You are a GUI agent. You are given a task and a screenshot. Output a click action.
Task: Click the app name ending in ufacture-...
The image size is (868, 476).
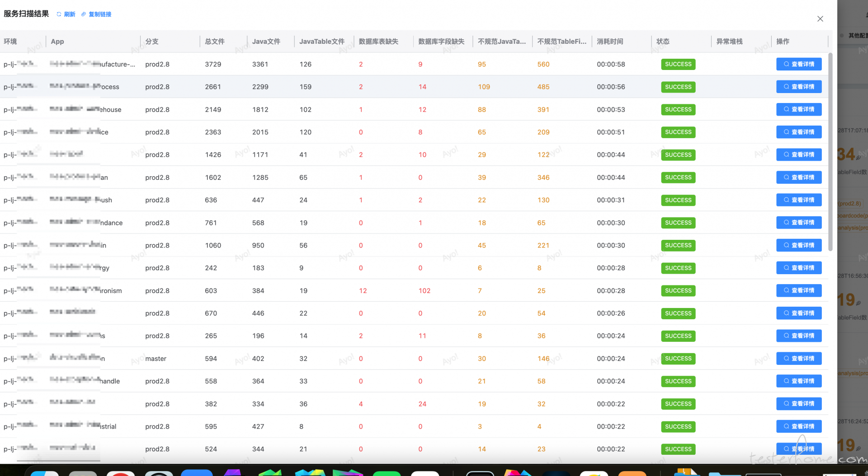click(x=93, y=64)
